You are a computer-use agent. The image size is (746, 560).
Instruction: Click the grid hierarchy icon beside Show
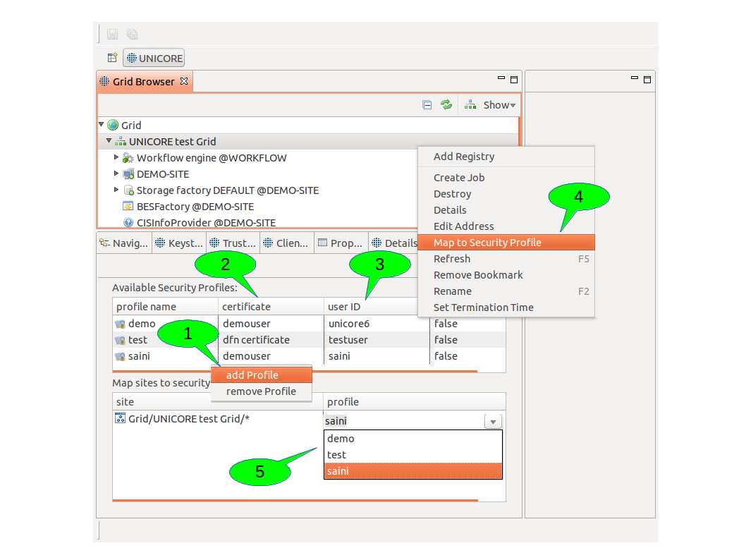click(470, 105)
